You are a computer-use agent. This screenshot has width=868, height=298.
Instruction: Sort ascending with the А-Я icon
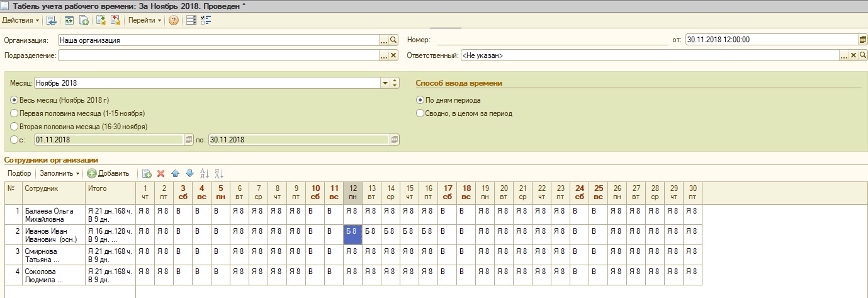pyautogui.click(x=204, y=173)
